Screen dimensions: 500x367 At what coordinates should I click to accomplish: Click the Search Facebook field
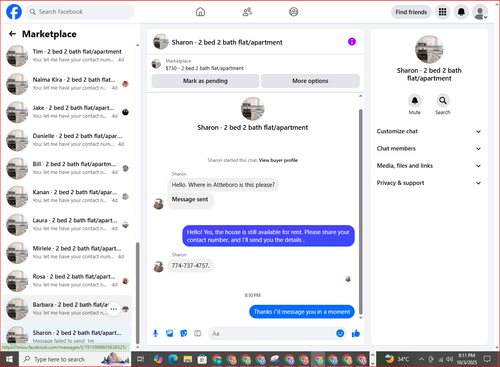80,12
